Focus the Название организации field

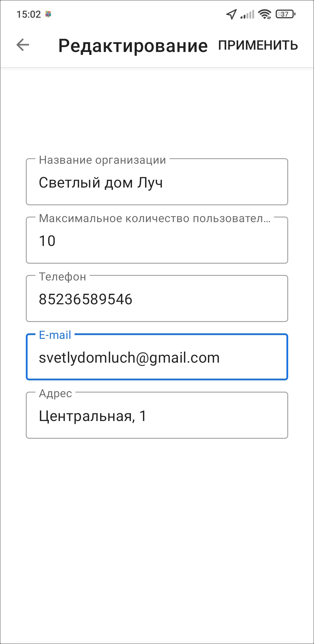[x=157, y=183]
